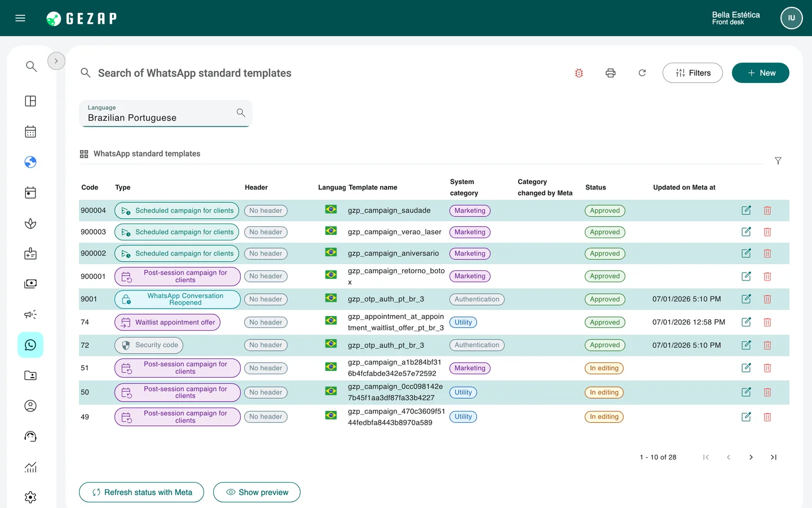The width and height of the screenshot is (812, 508).
Task: Open the support headset sidebar icon
Action: click(x=30, y=436)
